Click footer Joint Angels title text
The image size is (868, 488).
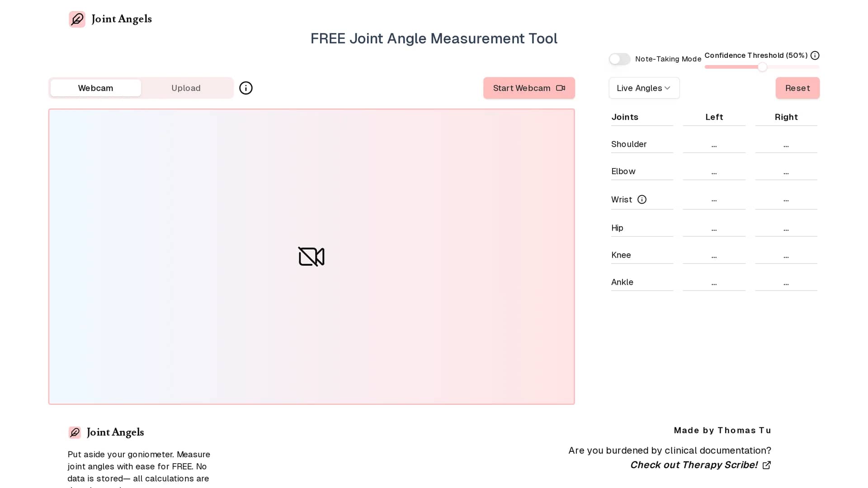[115, 432]
